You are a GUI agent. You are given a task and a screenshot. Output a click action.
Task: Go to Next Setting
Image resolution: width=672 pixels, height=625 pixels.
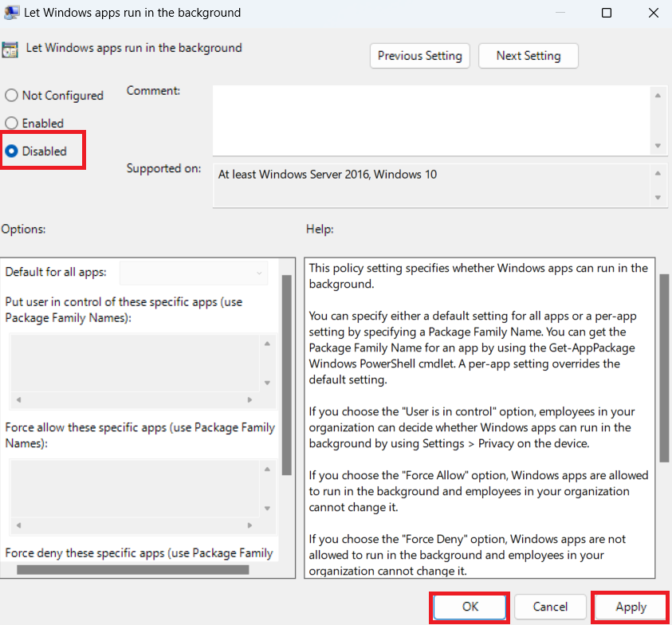click(x=528, y=56)
